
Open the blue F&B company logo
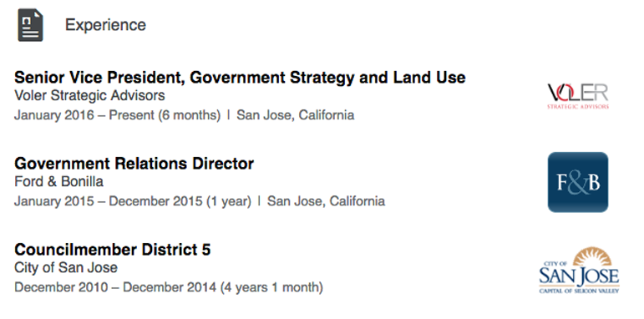coord(578,182)
